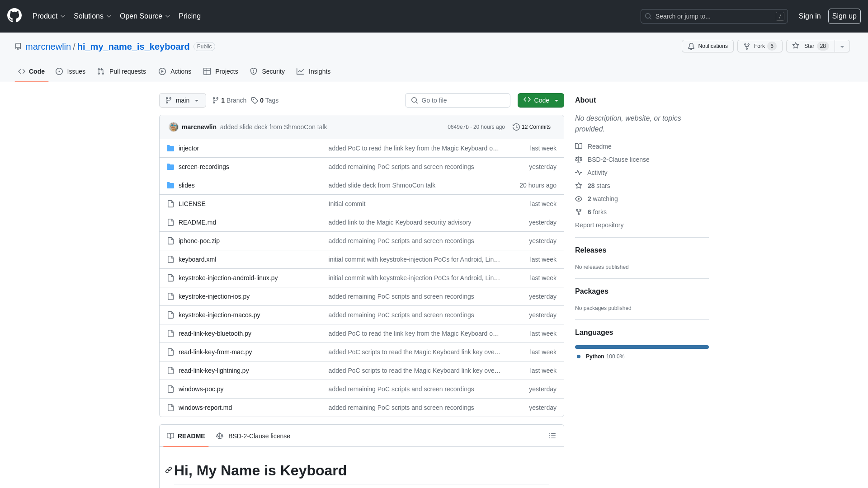Open the main branch selector dropdown
This screenshot has width=868, height=488.
pyautogui.click(x=183, y=100)
